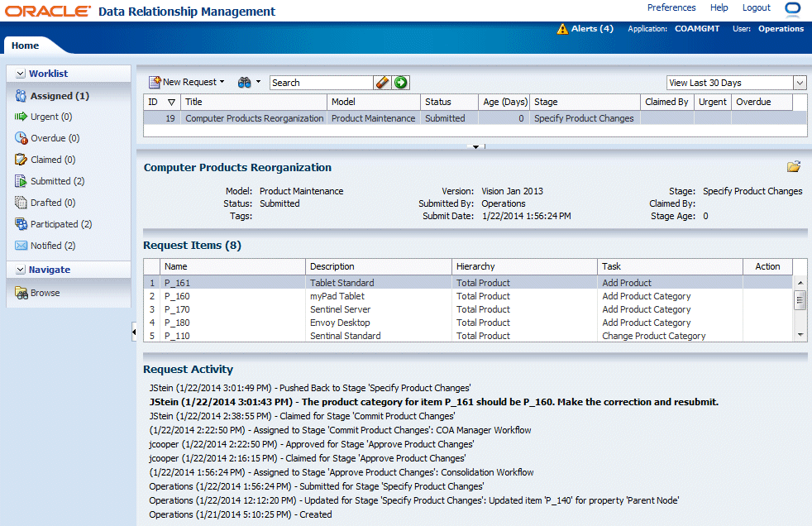Click the green go search button

pyautogui.click(x=401, y=82)
